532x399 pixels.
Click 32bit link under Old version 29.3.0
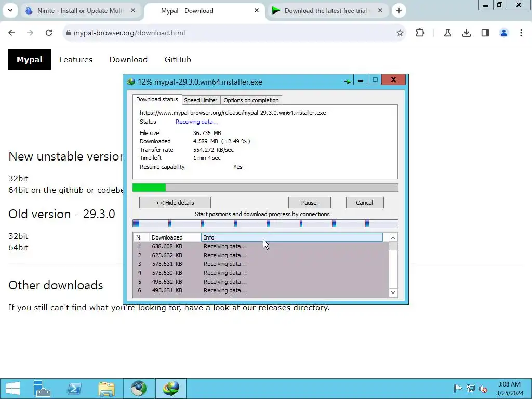[x=18, y=236]
